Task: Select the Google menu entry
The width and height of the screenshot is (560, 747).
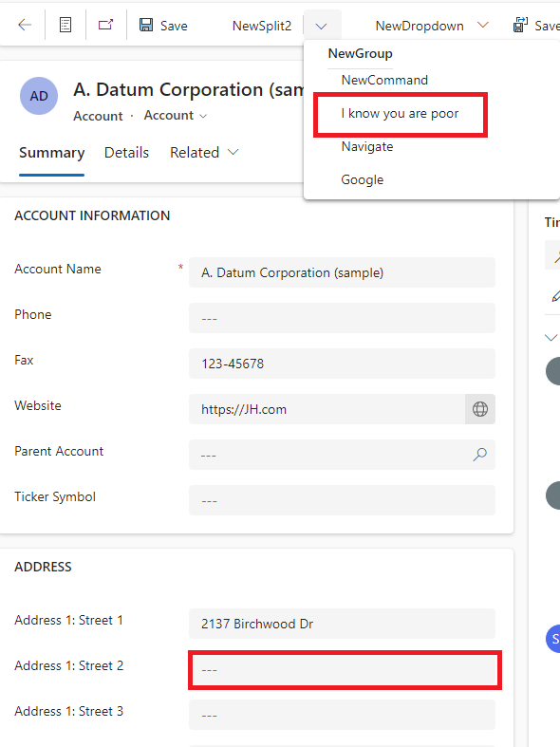Action: coord(362,180)
